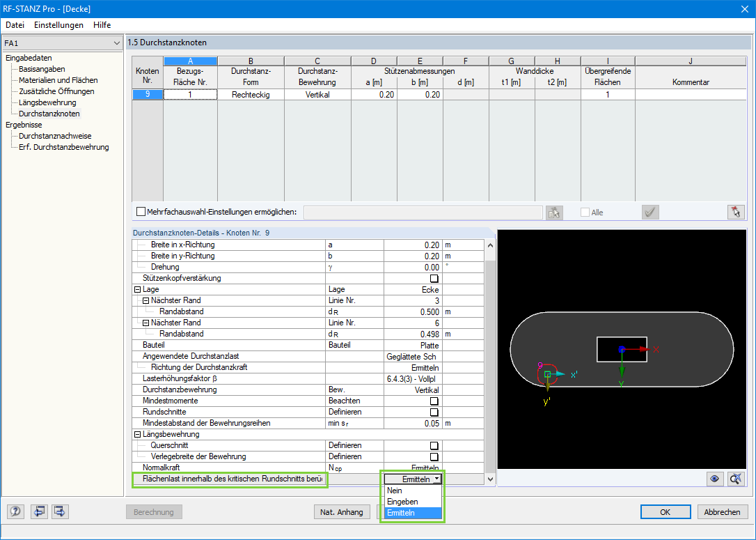This screenshot has width=756, height=540.
Task: Click the magnifier icon beside the eye
Action: tap(736, 479)
